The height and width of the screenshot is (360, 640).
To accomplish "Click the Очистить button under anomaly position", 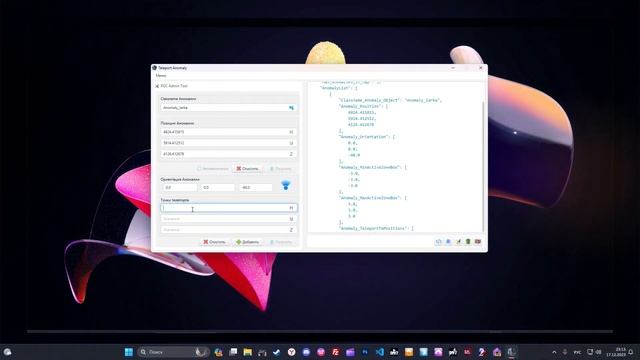I will coord(248,169).
